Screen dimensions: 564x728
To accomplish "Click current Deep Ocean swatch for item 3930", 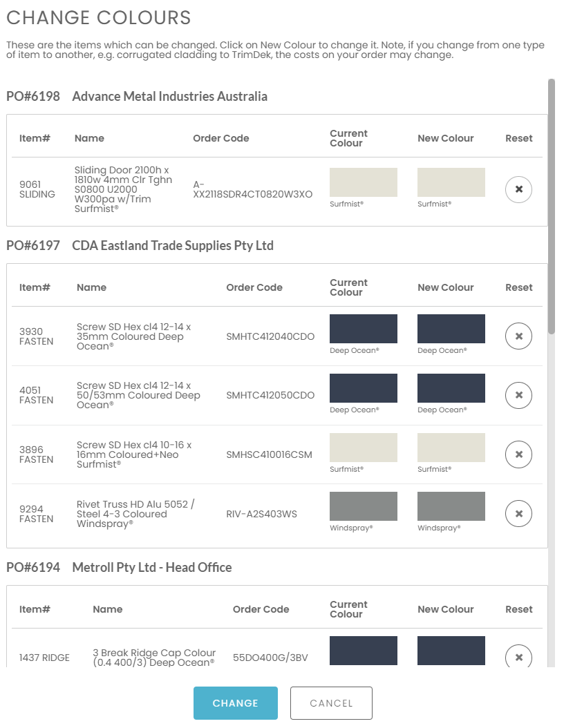I will click(363, 329).
